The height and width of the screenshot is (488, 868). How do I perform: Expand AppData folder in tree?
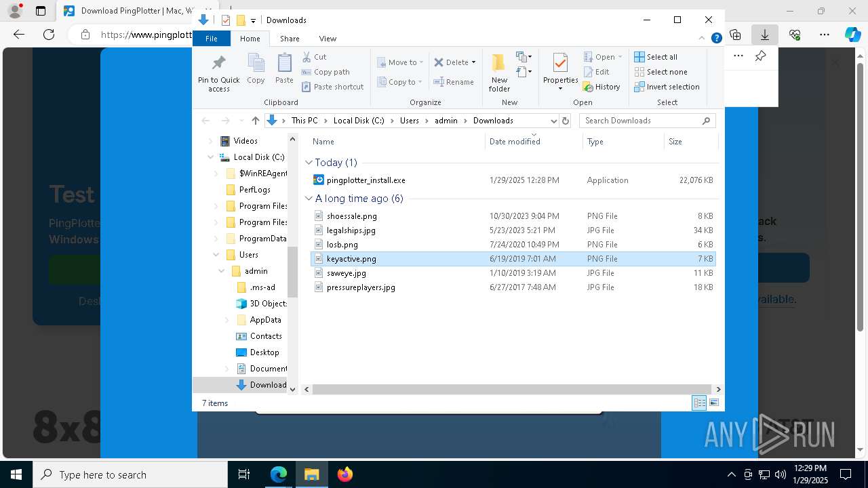click(x=227, y=320)
